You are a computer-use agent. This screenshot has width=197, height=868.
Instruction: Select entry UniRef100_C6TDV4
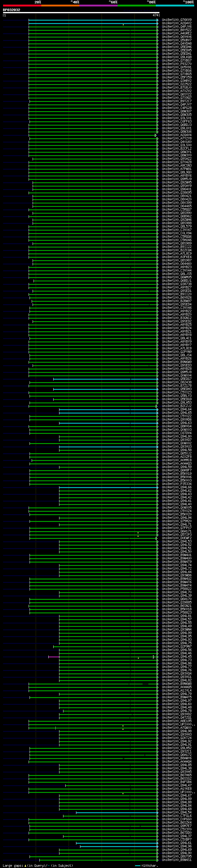point(176,433)
